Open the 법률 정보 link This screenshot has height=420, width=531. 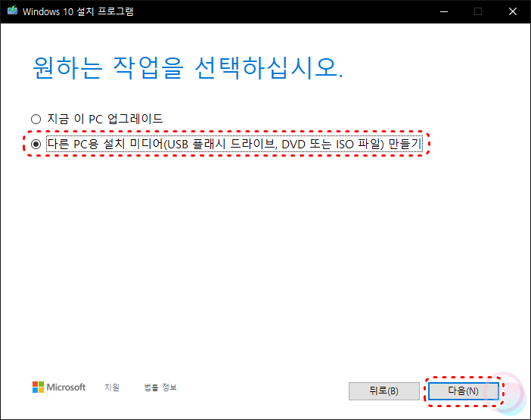click(x=160, y=387)
